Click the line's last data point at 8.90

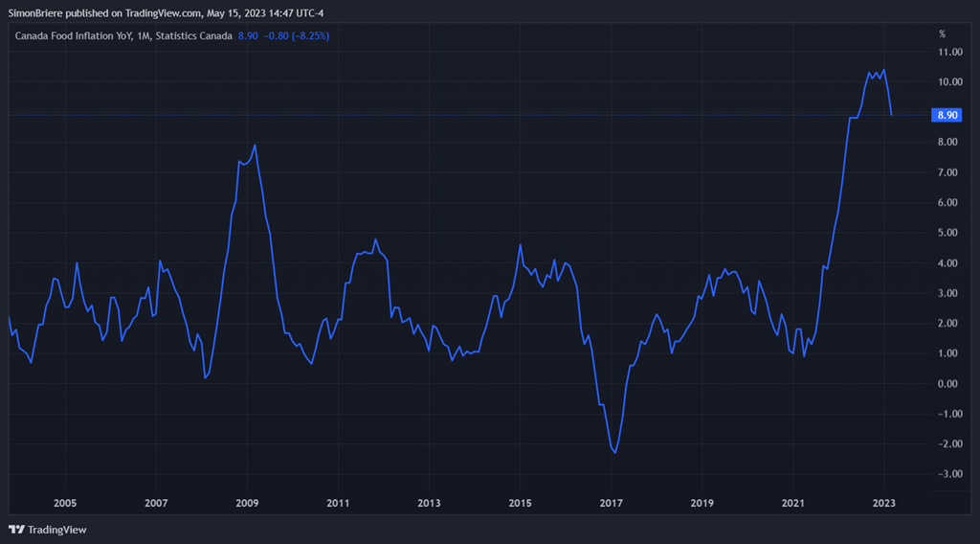[x=891, y=115]
